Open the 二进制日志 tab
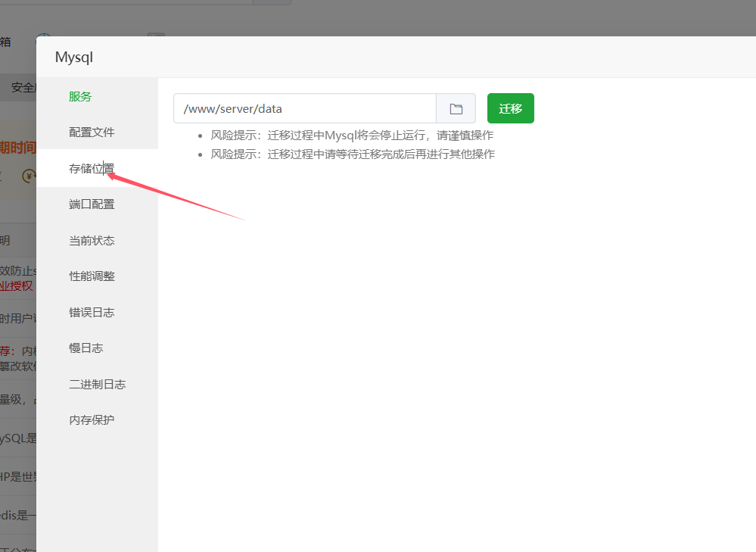Viewport: 756px width, 552px height. pyautogui.click(x=98, y=384)
